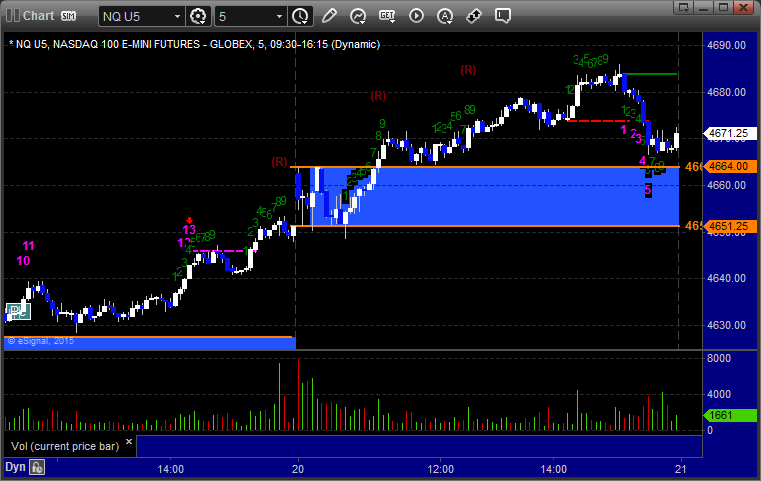Select the pencil drawing tool
The height and width of the screenshot is (481, 761).
point(329,16)
